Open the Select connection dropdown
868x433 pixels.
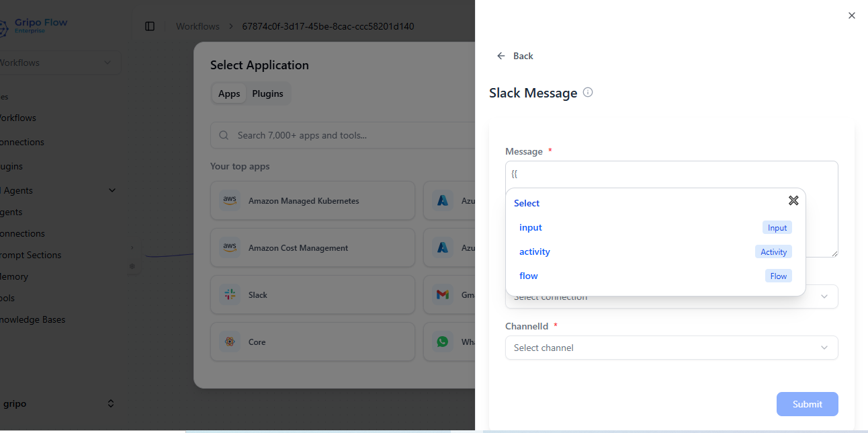(823, 297)
